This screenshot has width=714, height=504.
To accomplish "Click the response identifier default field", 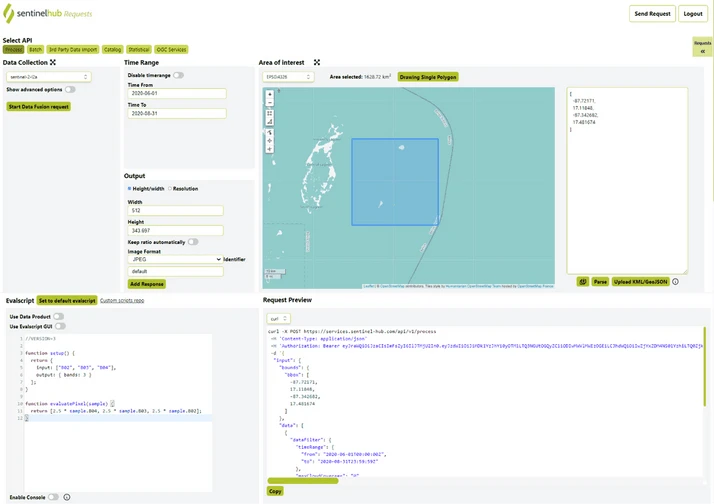I will (176, 271).
